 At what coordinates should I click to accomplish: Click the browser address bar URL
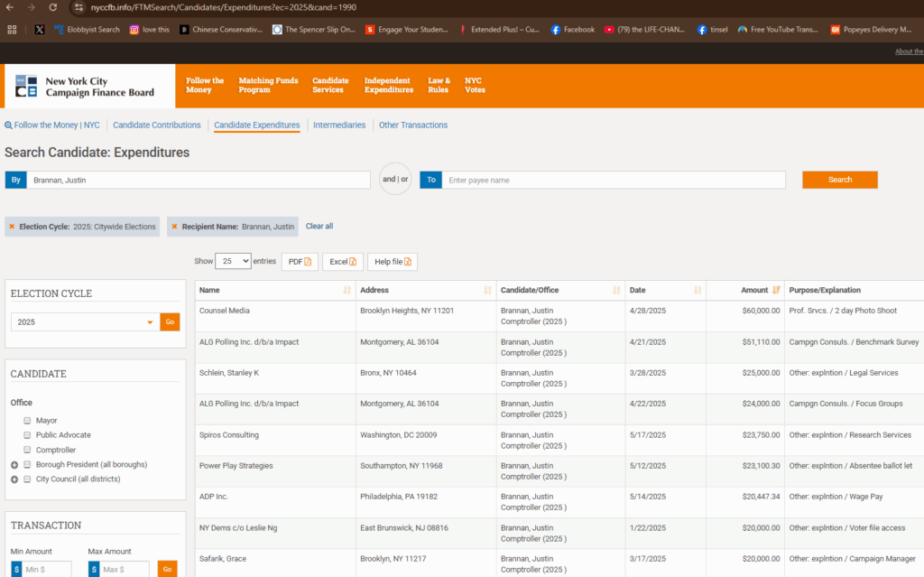point(224,7)
